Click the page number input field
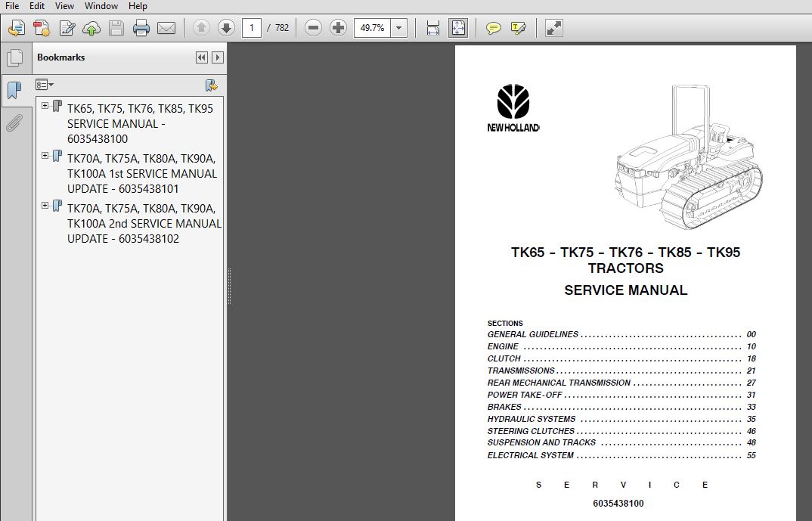This screenshot has width=812, height=521. click(x=252, y=28)
